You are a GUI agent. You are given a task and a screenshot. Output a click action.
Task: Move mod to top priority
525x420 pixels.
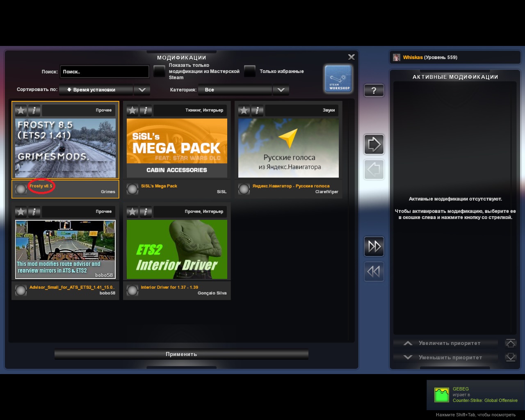tap(511, 343)
